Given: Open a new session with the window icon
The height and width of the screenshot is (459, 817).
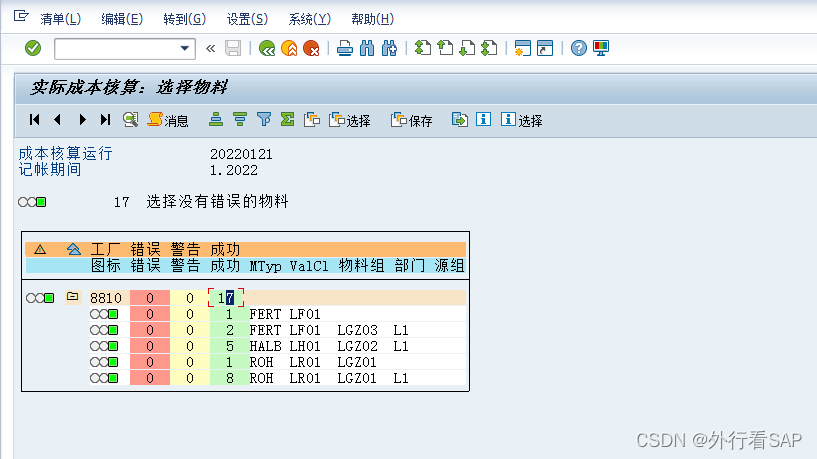Looking at the screenshot, I should tap(523, 48).
